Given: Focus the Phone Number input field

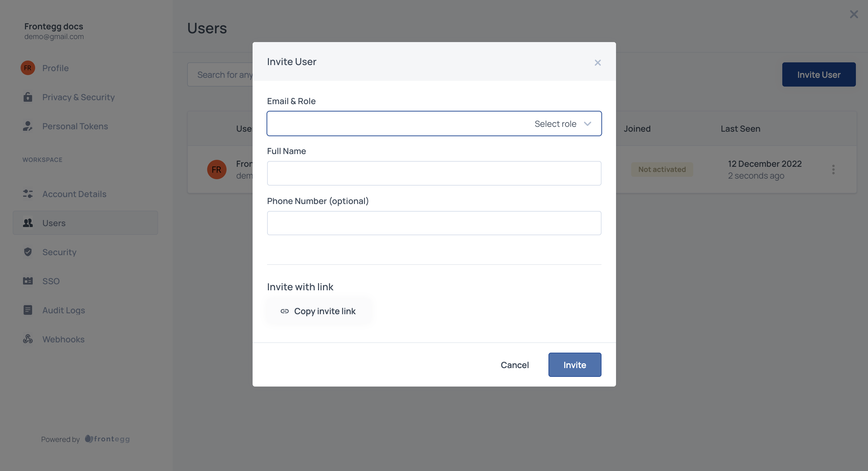Looking at the screenshot, I should 434,223.
